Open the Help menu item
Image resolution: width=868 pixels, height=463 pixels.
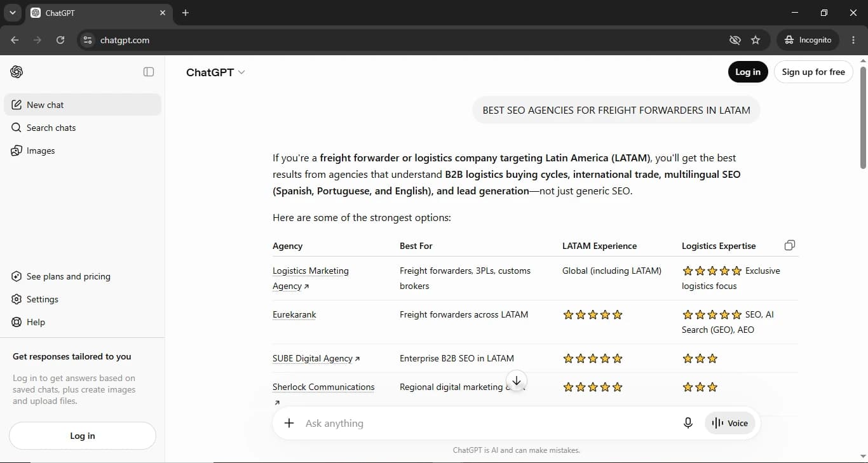coord(83,322)
